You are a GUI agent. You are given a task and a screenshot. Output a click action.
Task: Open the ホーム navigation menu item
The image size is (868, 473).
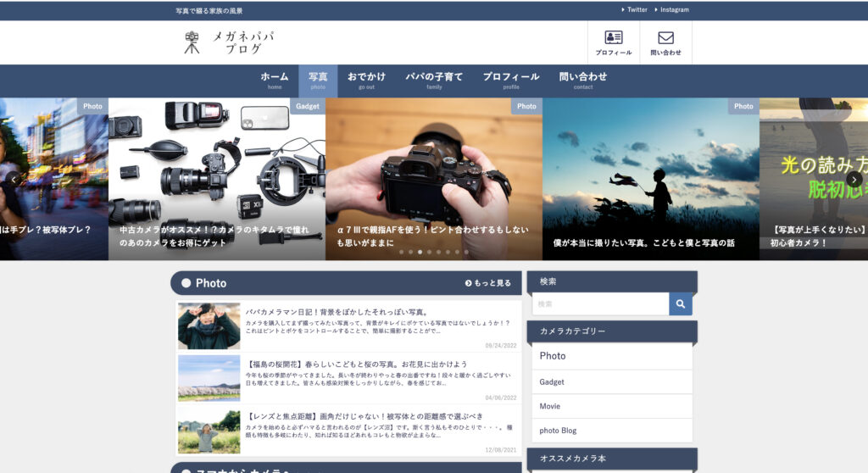click(275, 80)
